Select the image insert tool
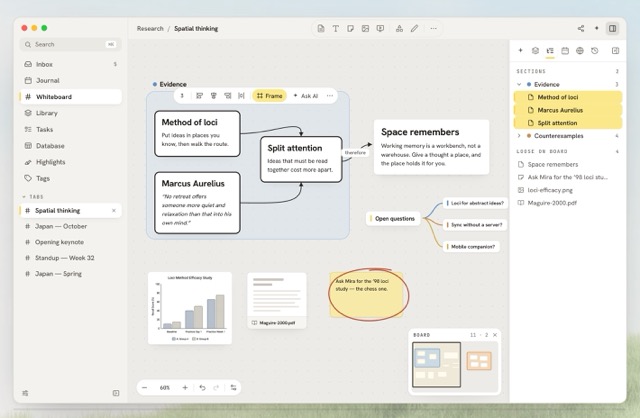 365,29
